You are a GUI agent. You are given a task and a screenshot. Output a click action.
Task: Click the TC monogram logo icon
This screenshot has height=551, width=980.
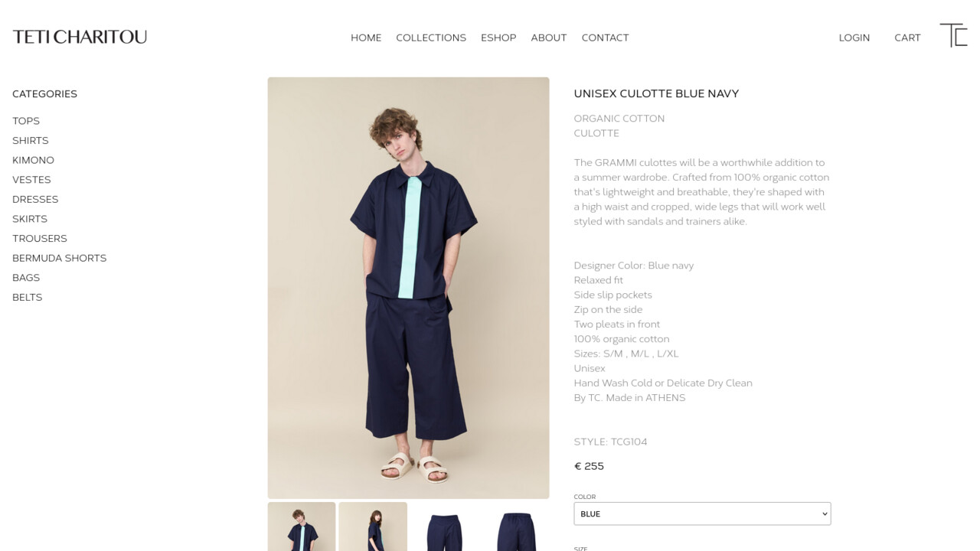(x=953, y=35)
